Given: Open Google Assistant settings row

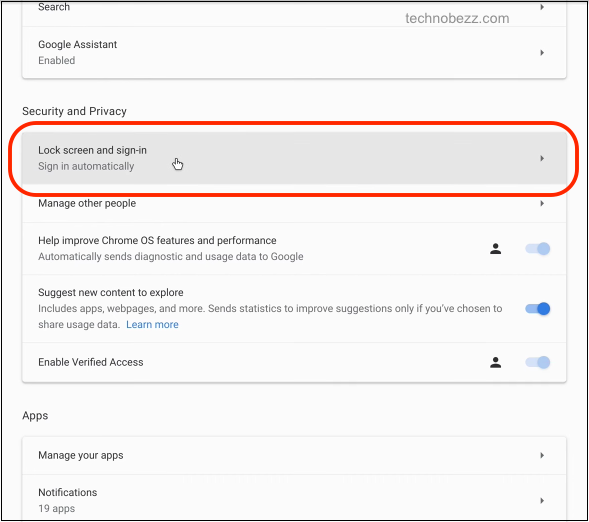Looking at the screenshot, I should (294, 53).
